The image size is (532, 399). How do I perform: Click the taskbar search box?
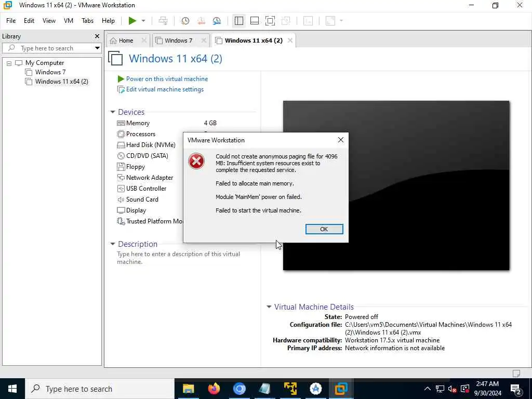[x=100, y=389]
